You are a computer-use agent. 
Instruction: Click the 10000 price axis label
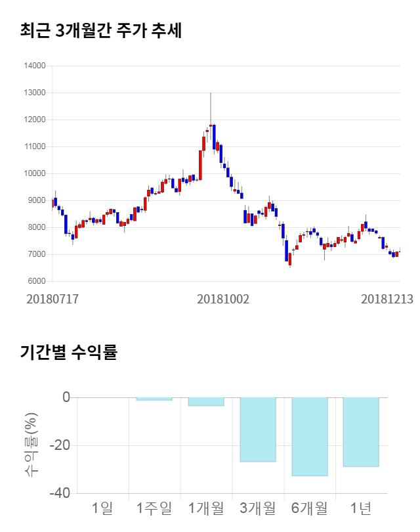(x=34, y=173)
